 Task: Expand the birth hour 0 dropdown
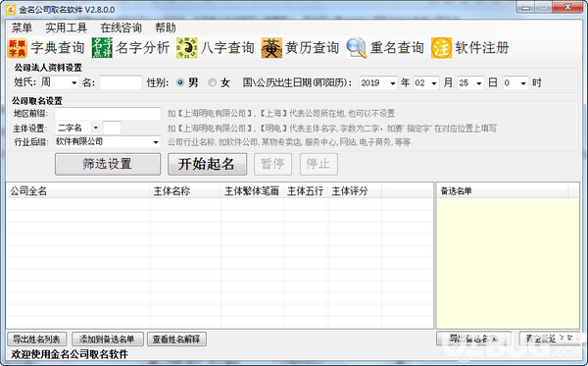click(x=523, y=83)
